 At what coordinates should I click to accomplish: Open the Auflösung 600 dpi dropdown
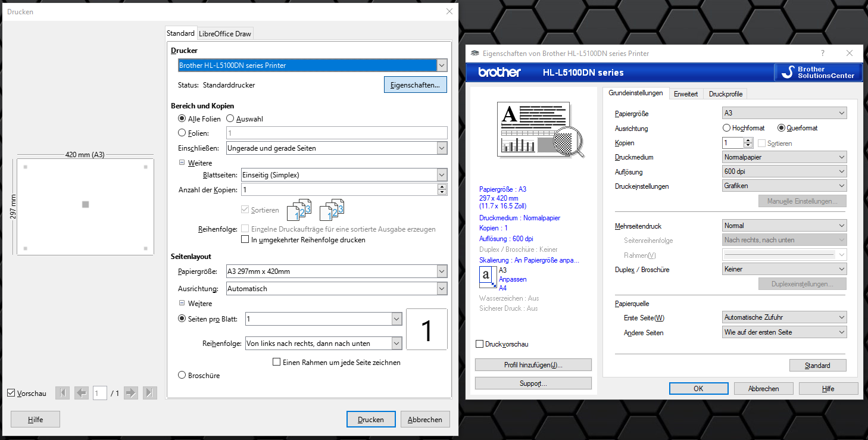[x=784, y=171]
